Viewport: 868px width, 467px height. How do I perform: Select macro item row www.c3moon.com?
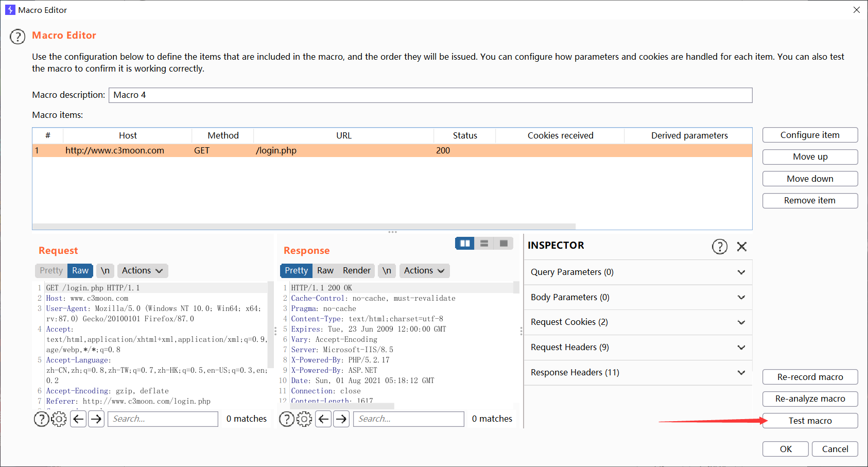tap(392, 150)
